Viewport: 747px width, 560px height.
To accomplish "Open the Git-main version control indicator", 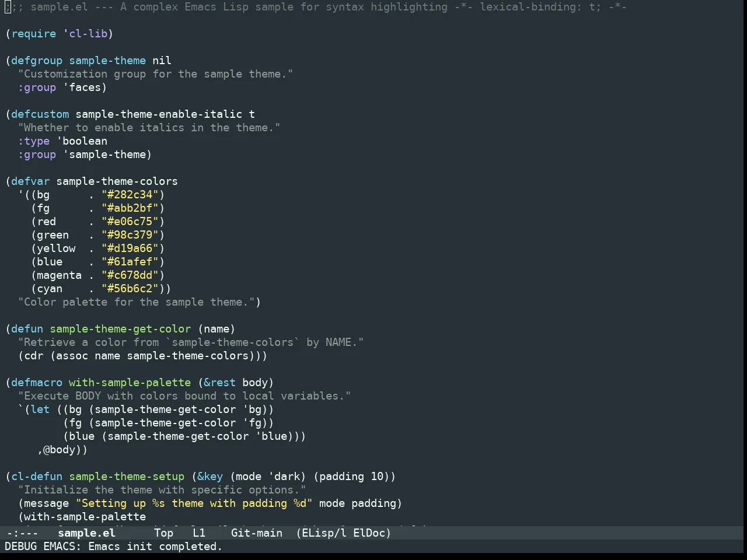I will coord(257,533).
